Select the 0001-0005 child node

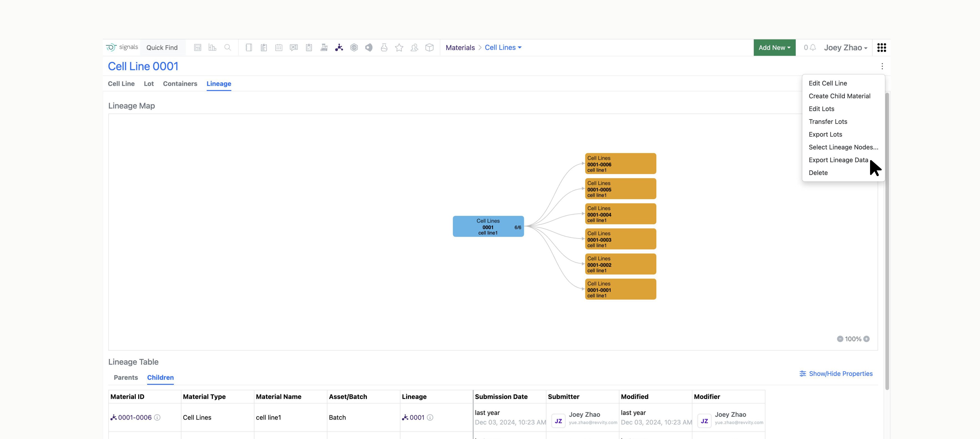pos(620,189)
